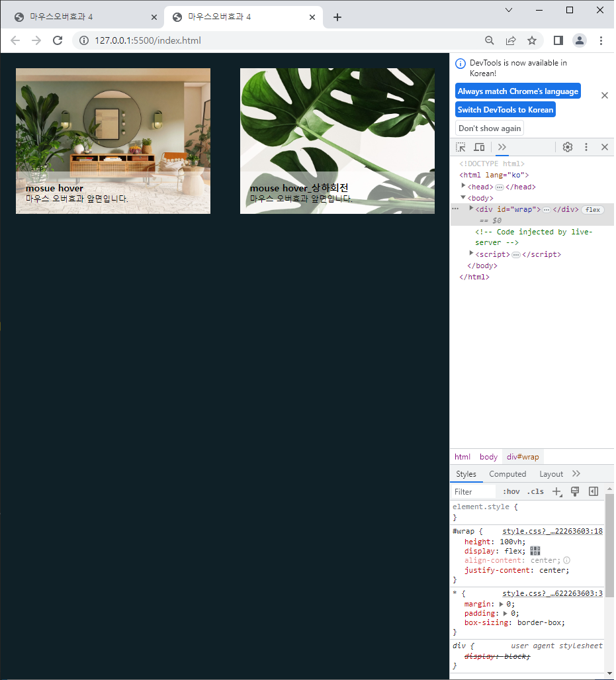Viewport: 616px width, 680px height.
Task: Close the first 마우스오버효과 4 tab
Action: 154,17
